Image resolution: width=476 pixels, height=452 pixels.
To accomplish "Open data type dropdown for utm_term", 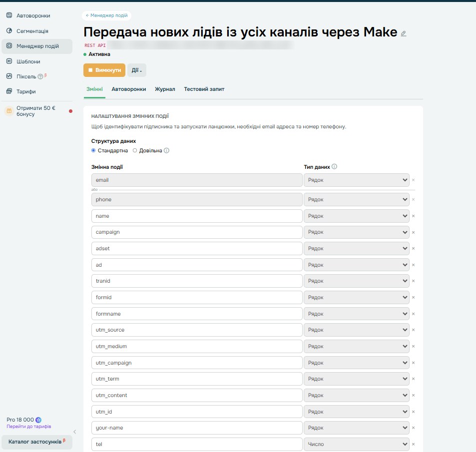I will pos(357,379).
